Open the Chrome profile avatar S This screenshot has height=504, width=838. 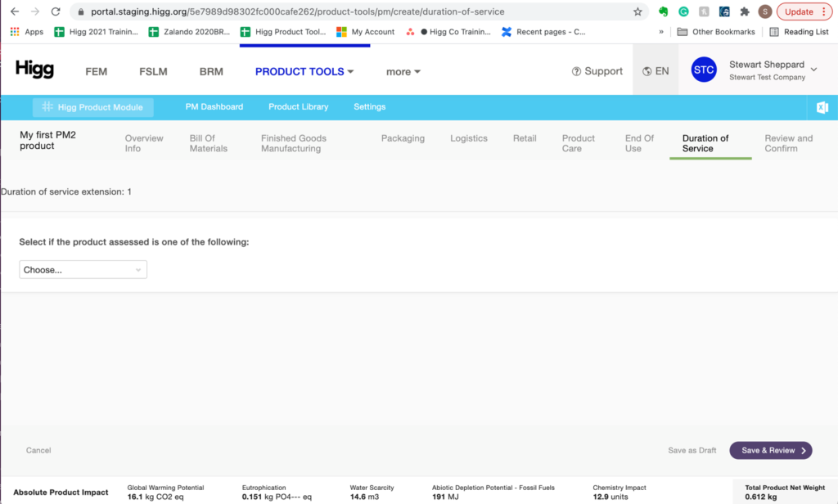765,11
